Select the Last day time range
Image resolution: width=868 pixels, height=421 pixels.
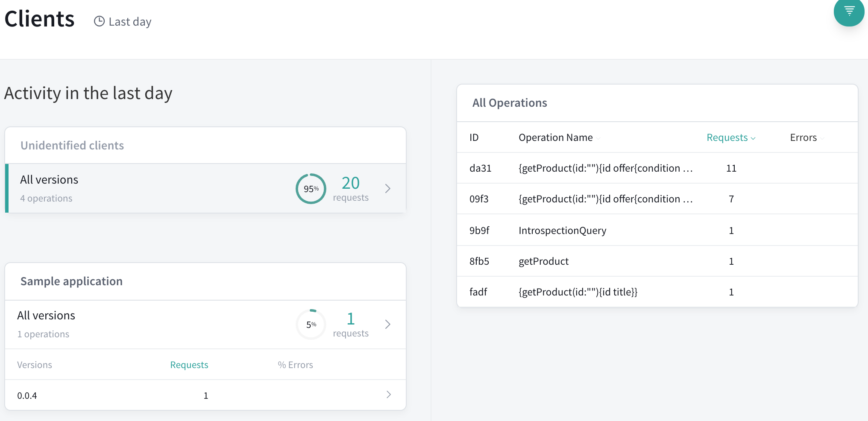(x=123, y=21)
